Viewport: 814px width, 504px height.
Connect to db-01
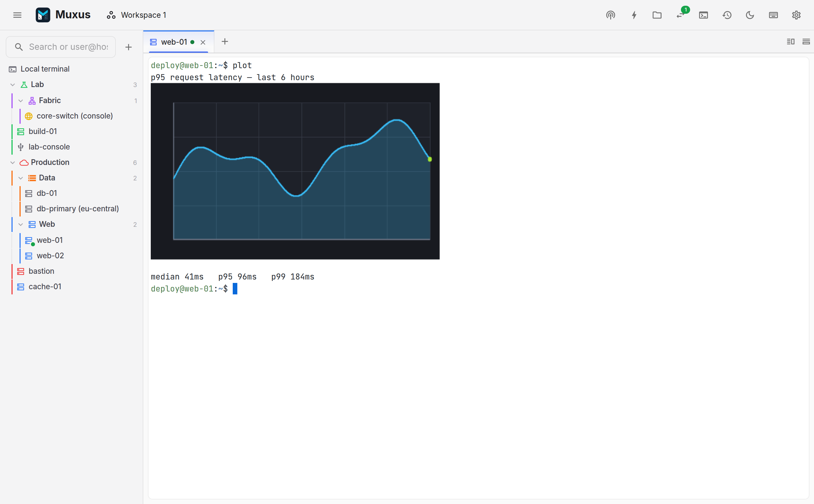click(47, 193)
